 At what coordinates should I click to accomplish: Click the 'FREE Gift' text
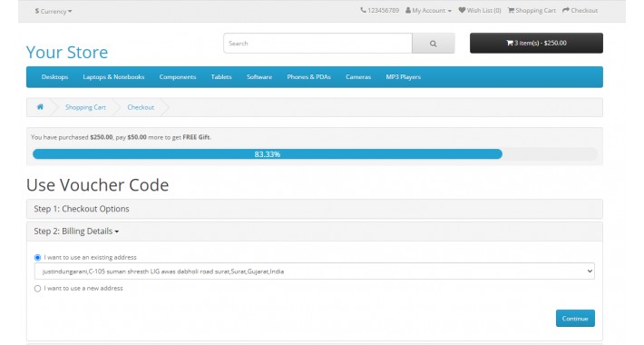(196, 137)
